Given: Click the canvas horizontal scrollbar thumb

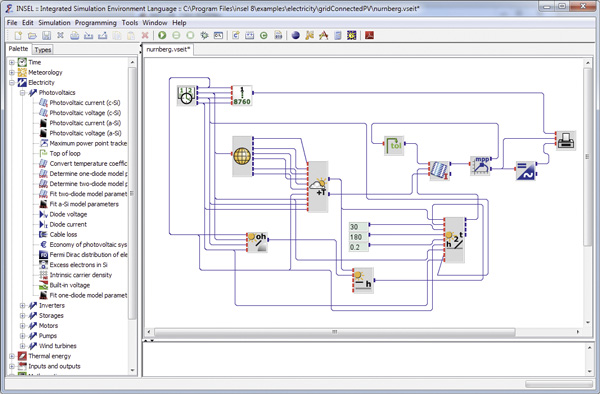Looking at the screenshot, I should point(334,332).
